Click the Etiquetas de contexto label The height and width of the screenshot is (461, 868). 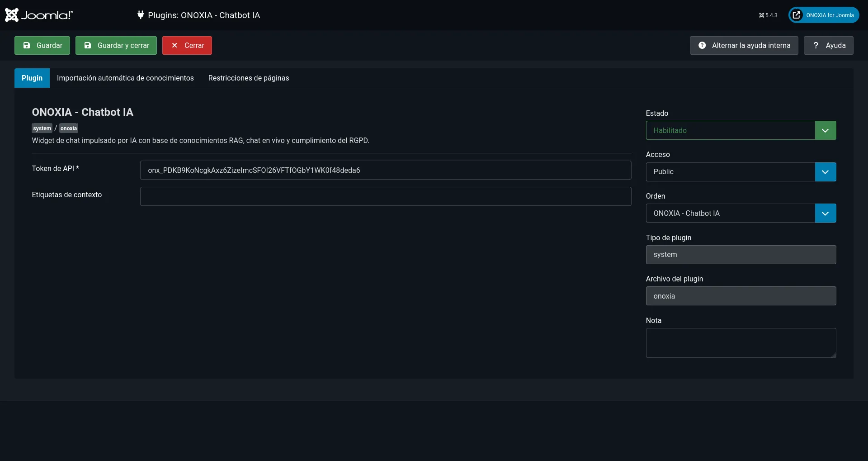(66, 195)
